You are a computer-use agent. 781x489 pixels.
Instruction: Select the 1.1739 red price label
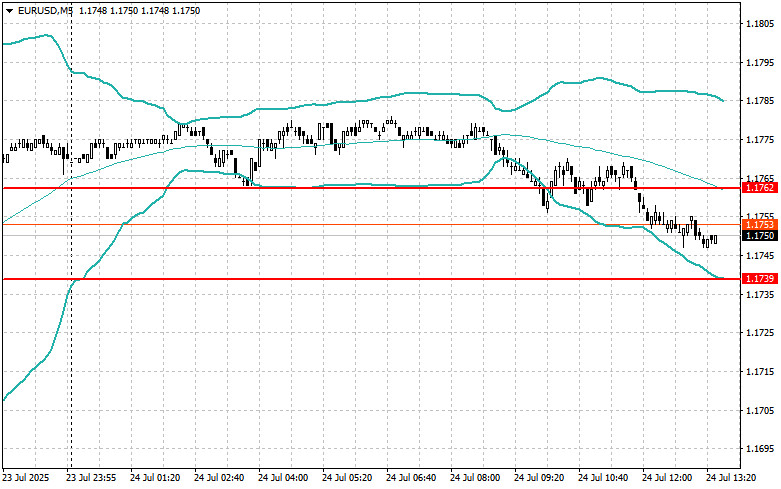(x=759, y=278)
